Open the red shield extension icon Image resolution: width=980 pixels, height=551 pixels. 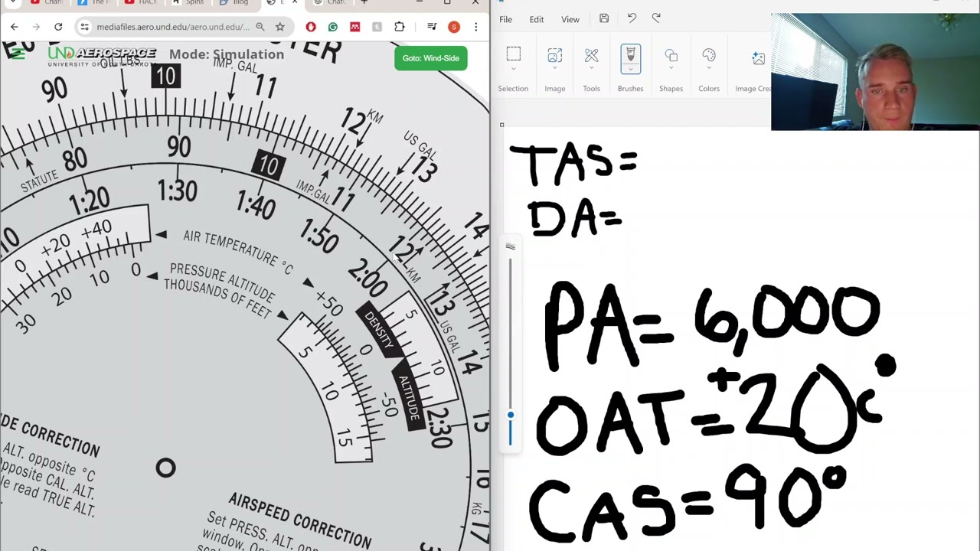pyautogui.click(x=310, y=27)
